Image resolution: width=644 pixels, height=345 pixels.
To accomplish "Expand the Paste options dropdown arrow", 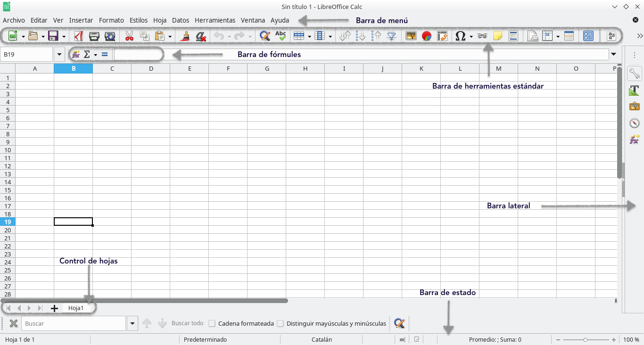I will [x=170, y=36].
